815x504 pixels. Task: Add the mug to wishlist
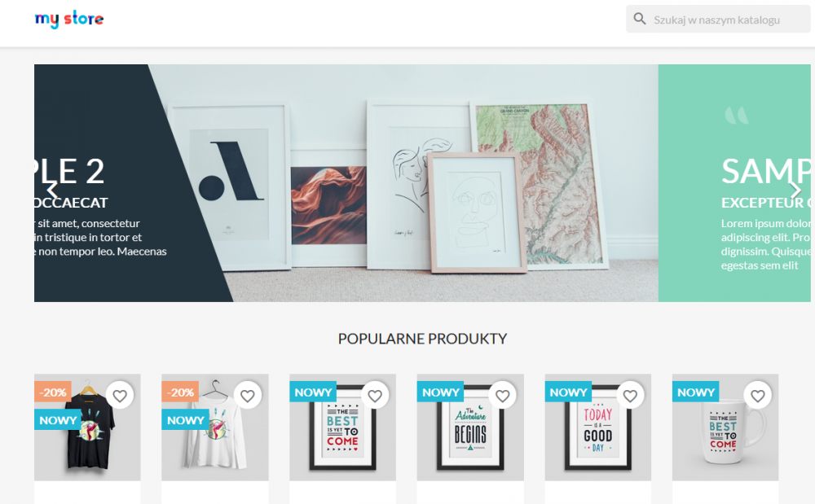click(x=758, y=396)
